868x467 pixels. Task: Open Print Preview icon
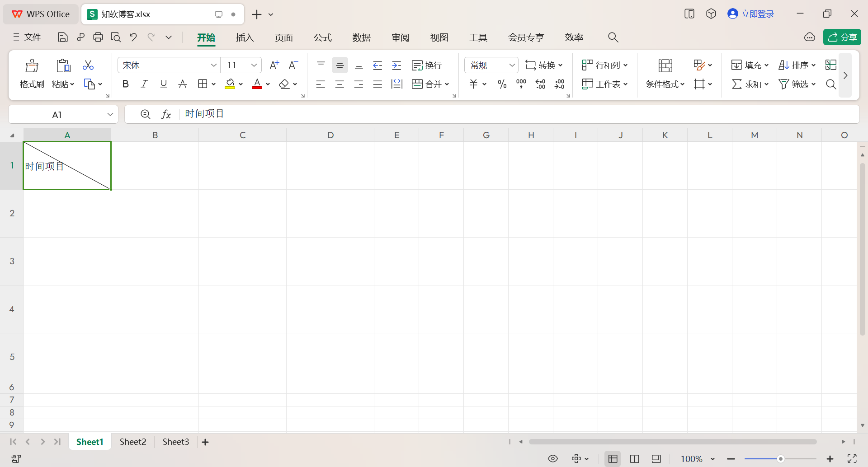point(116,37)
